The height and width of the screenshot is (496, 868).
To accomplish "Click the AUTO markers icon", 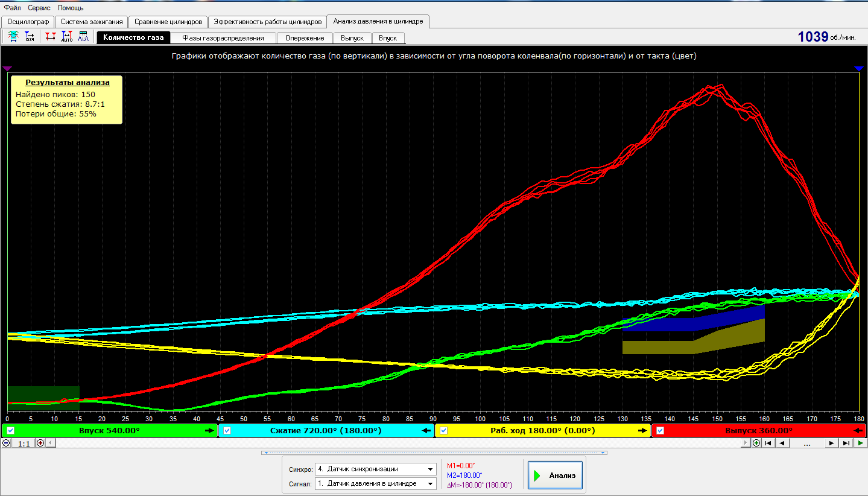I will pos(67,37).
